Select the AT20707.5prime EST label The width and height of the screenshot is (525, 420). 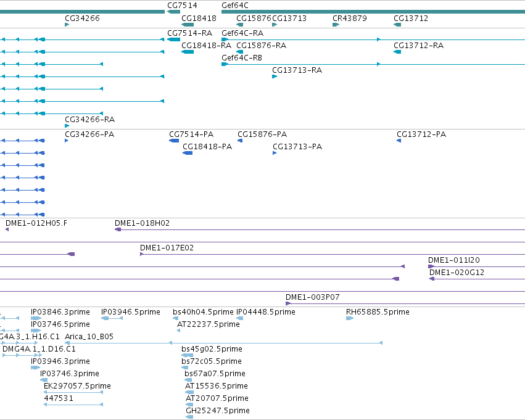217,398
